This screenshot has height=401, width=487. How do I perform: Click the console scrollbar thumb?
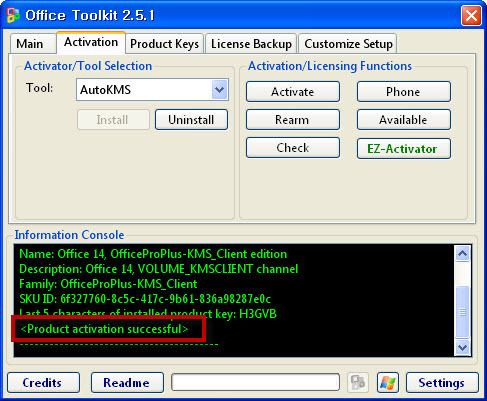463,312
